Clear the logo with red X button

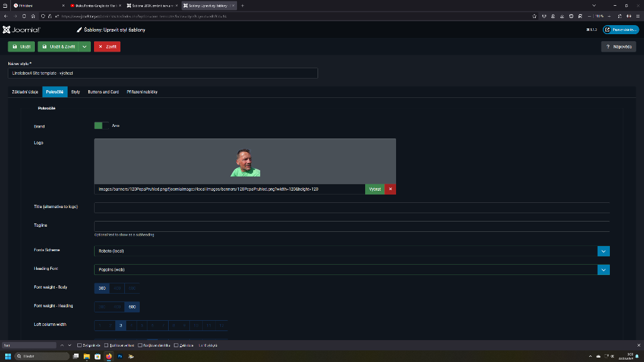click(x=391, y=189)
